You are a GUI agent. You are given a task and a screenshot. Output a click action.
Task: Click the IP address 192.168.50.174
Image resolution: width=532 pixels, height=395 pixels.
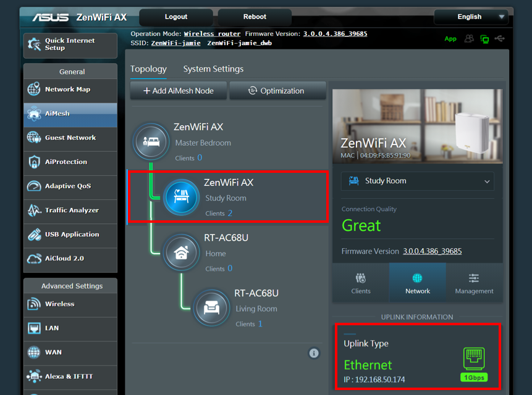pyautogui.click(x=379, y=380)
